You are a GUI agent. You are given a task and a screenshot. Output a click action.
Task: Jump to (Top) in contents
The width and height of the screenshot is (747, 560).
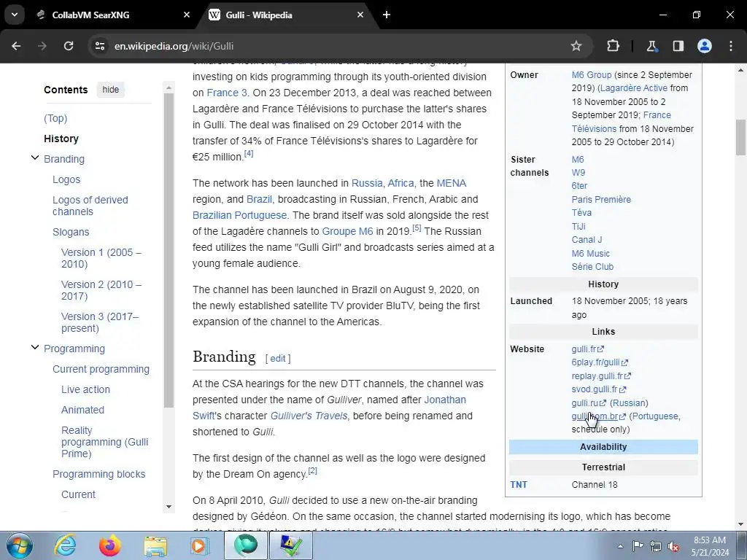pyautogui.click(x=55, y=118)
